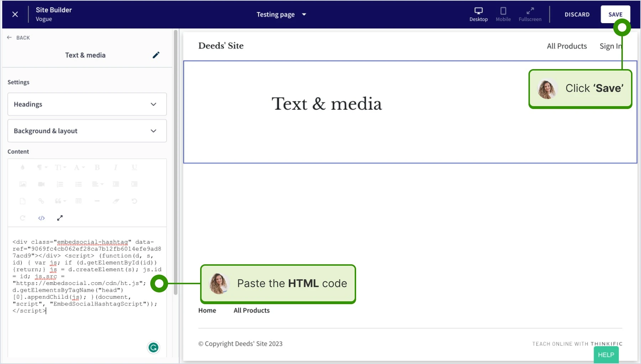Click the DISCARD button
The height and width of the screenshot is (364, 641).
(x=577, y=15)
